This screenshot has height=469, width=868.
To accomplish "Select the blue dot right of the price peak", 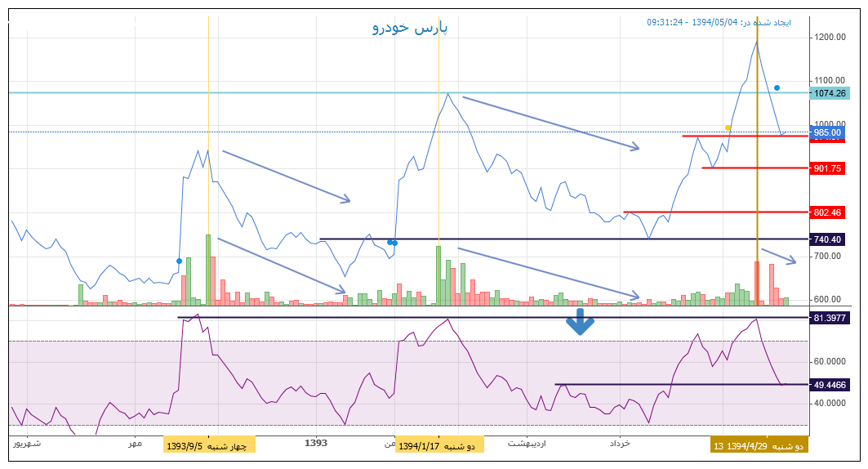I will (777, 87).
